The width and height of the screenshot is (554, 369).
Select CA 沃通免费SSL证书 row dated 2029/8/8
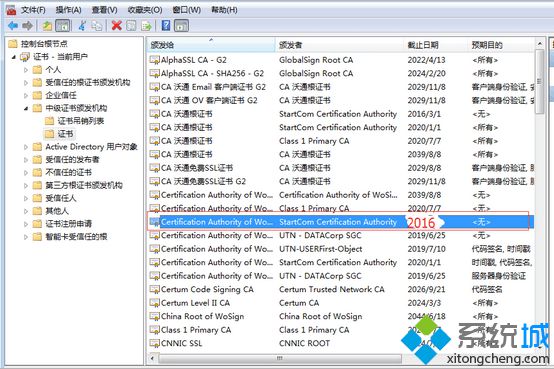[x=341, y=168]
